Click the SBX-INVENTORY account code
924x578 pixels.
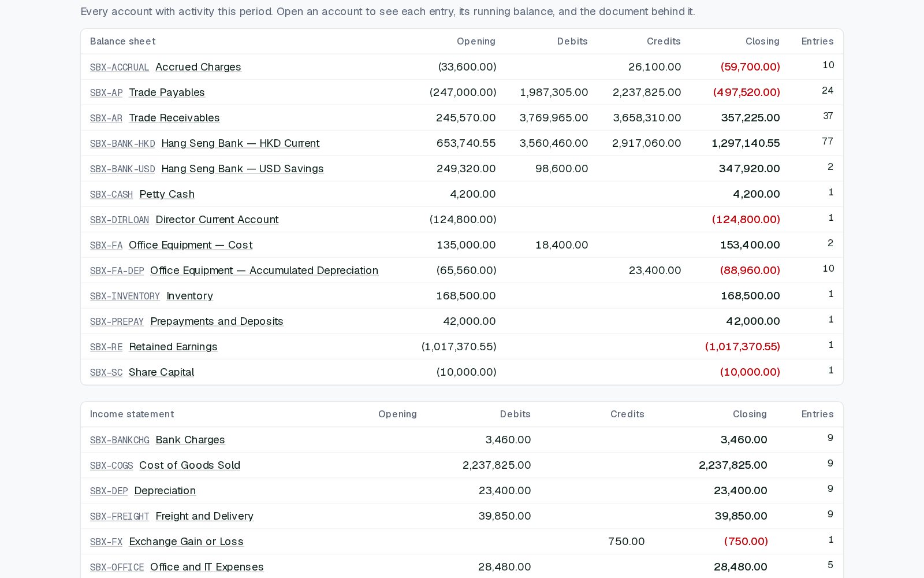125,297
